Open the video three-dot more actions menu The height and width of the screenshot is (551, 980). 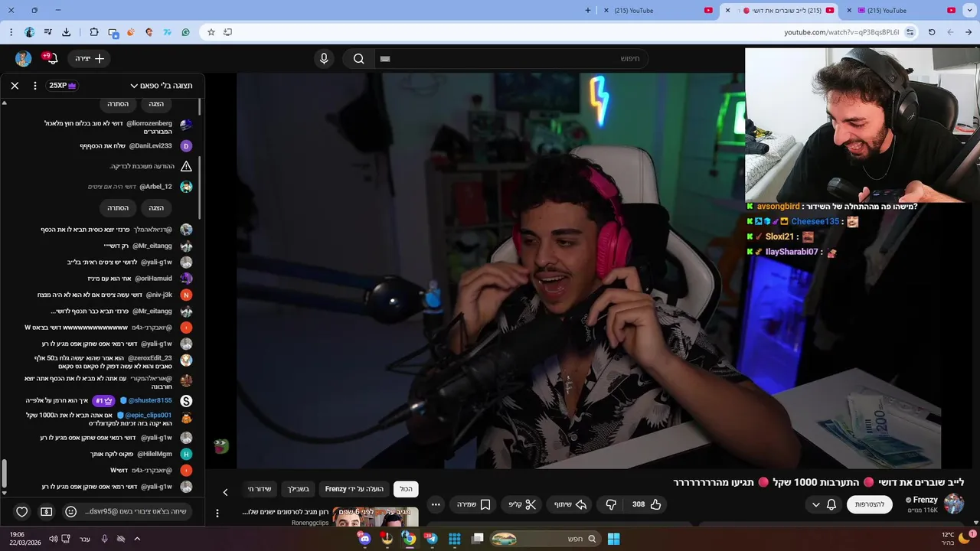tap(436, 504)
